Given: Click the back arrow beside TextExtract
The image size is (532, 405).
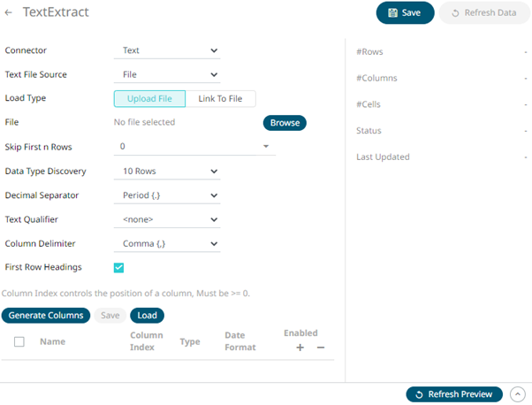Looking at the screenshot, I should tap(10, 13).
